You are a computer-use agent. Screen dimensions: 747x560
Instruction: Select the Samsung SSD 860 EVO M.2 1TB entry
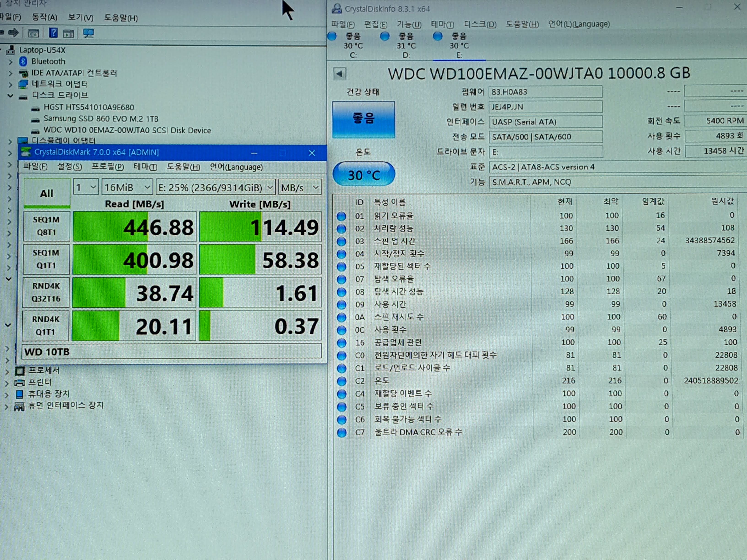point(101,119)
